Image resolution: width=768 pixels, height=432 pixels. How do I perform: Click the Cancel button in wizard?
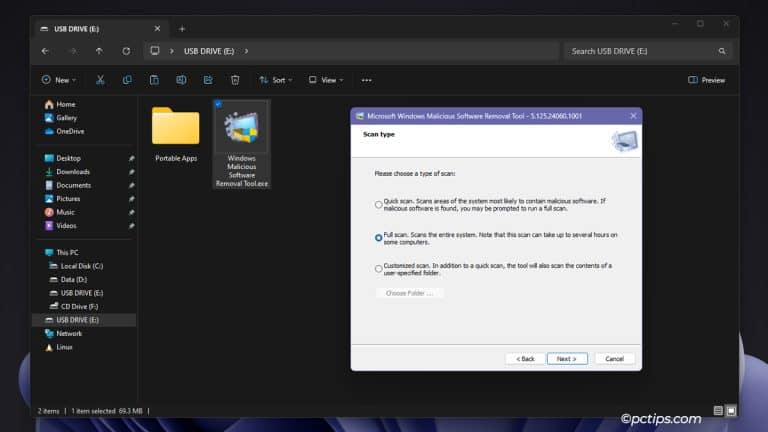click(614, 358)
